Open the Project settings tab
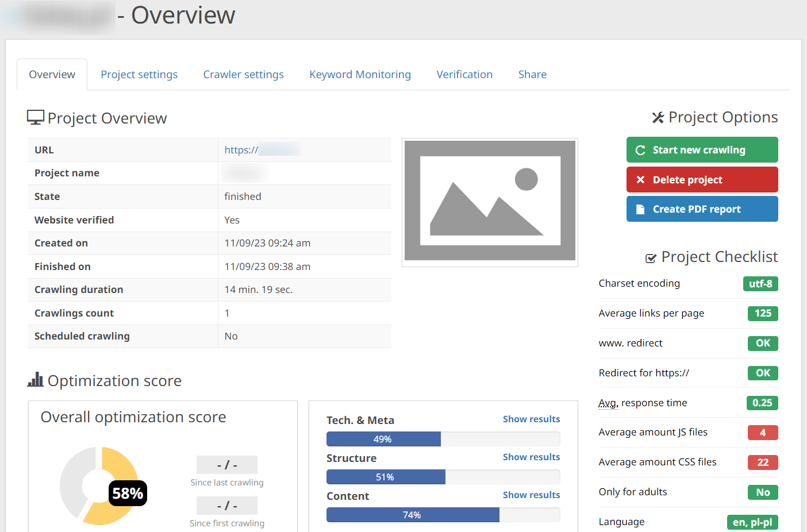This screenshot has width=807, height=532. click(139, 75)
